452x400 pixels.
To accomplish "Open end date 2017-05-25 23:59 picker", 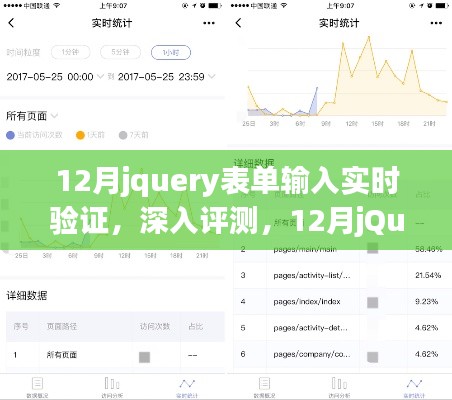I will [x=166, y=77].
